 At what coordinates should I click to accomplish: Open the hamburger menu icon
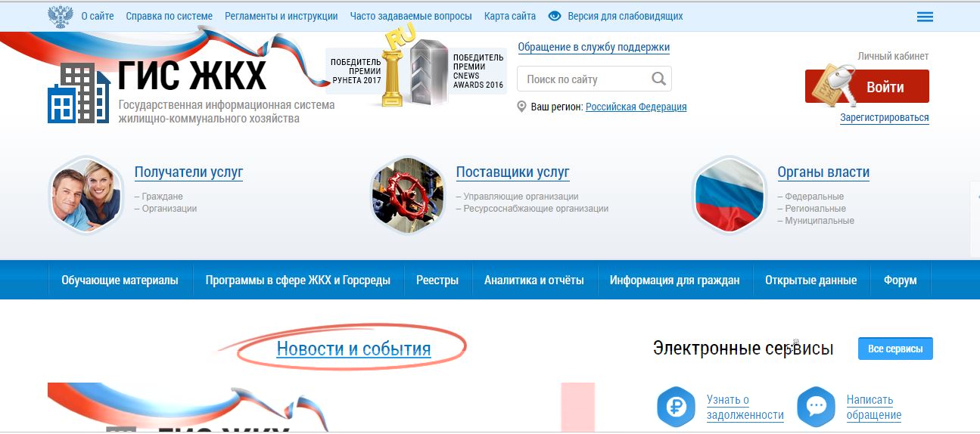(x=925, y=17)
